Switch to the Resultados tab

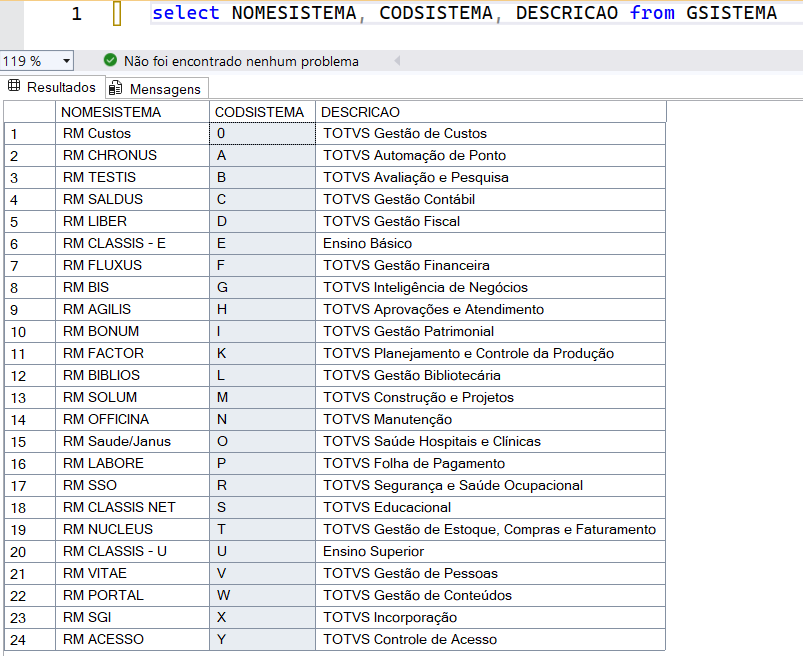pos(53,87)
